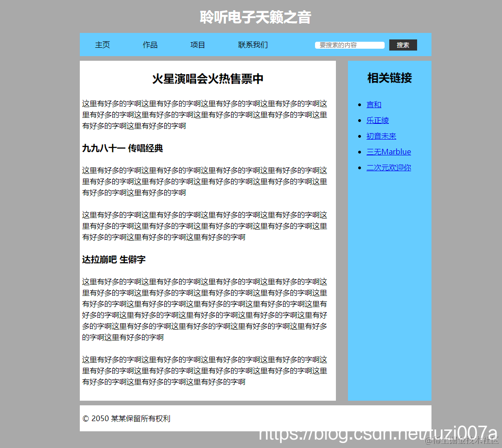Open the 三无Marblue link
502x448 pixels.
click(389, 152)
